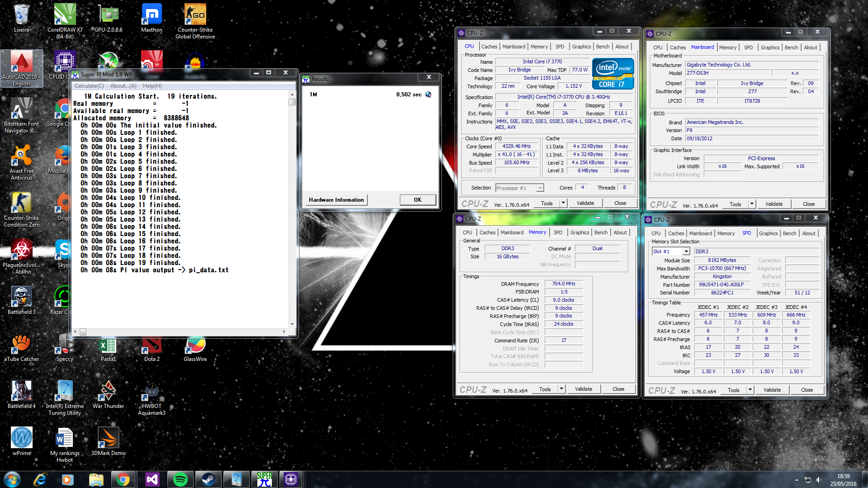Open CorelDRAW X7 desktop shortcut

(65, 21)
